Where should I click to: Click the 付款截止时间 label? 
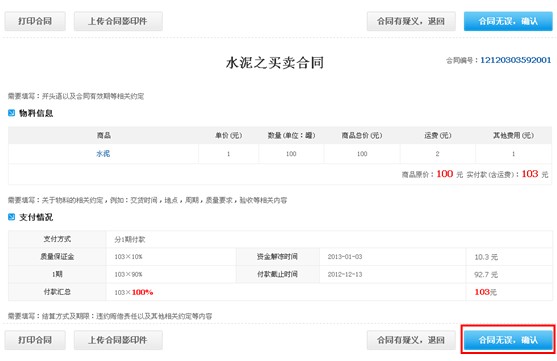pyautogui.click(x=277, y=274)
